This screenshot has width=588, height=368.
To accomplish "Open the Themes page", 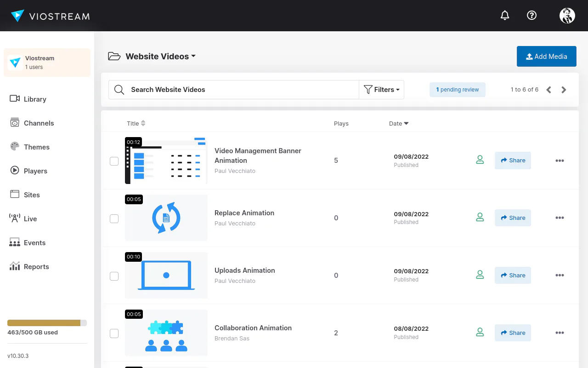I will pos(30,147).
